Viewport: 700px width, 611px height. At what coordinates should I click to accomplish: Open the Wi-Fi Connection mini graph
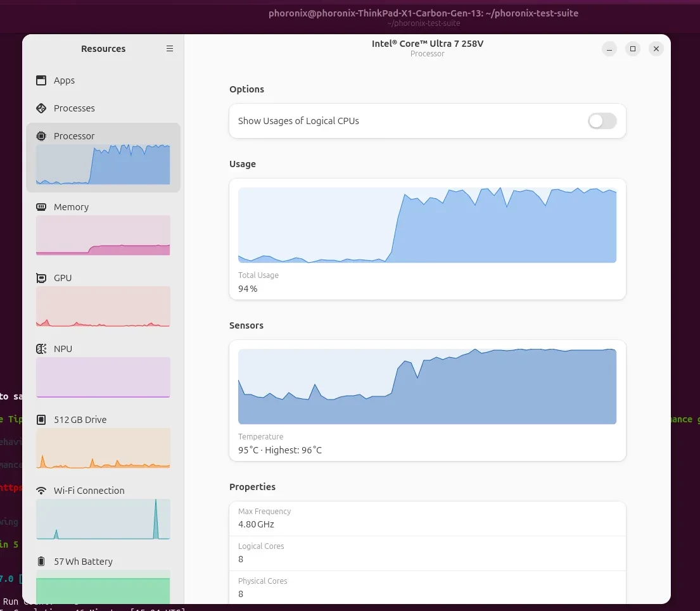(x=103, y=519)
